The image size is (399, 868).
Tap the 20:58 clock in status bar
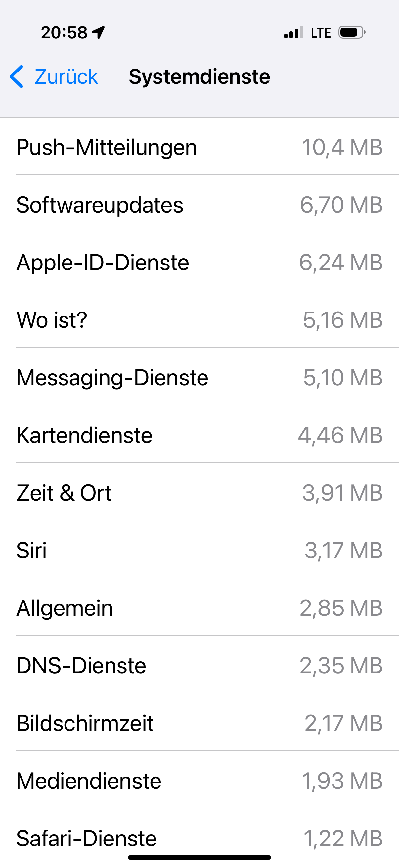click(64, 33)
